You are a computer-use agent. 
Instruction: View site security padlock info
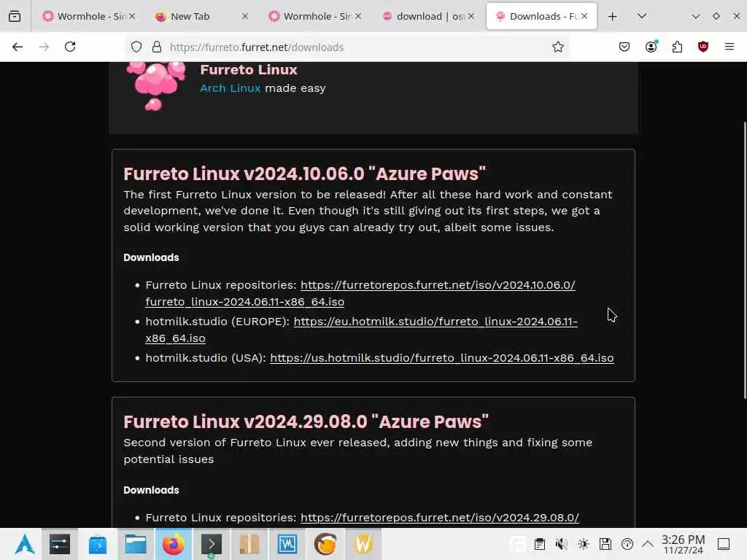157,47
